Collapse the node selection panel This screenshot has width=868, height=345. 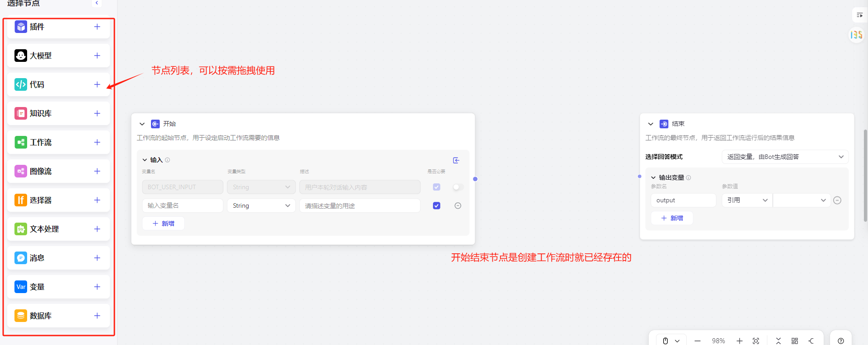(x=97, y=3)
